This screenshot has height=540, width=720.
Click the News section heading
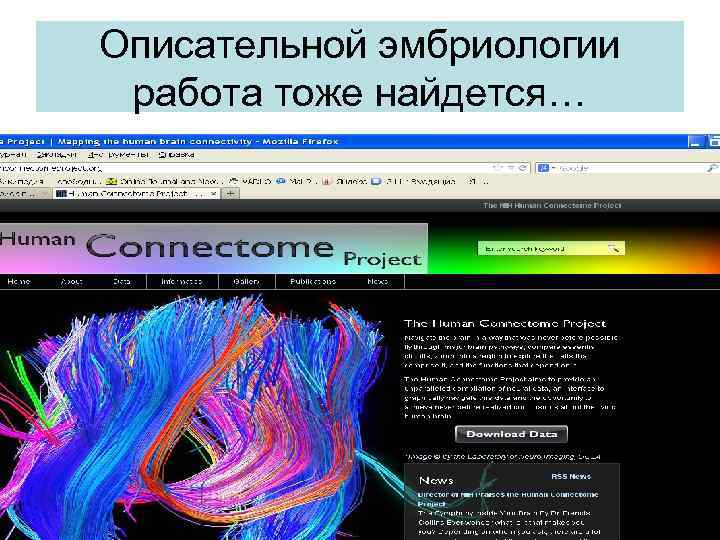pos(436,480)
